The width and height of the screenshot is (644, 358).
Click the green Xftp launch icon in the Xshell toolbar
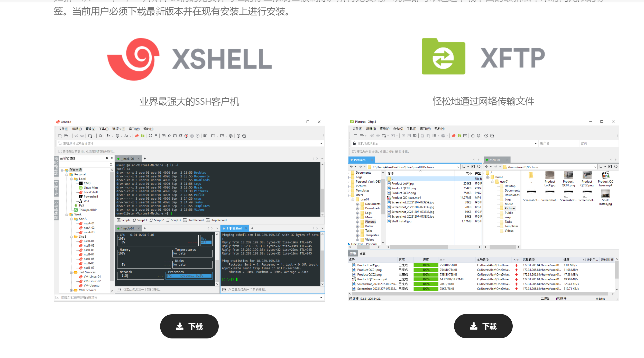point(143,136)
